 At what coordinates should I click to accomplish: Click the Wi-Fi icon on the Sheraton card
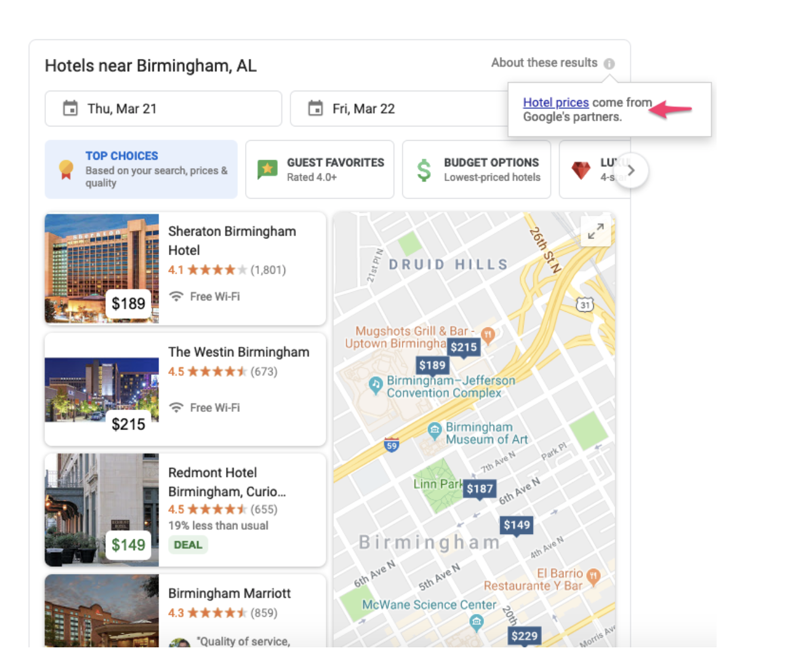click(x=176, y=296)
